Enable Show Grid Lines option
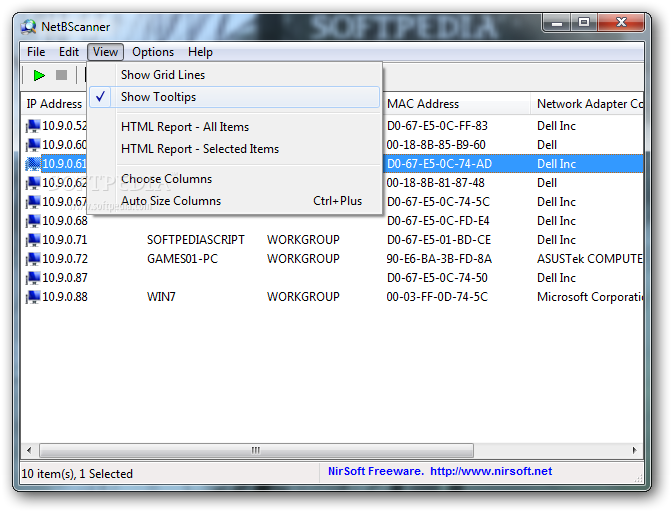Viewport: 672px width, 512px height. [234, 75]
